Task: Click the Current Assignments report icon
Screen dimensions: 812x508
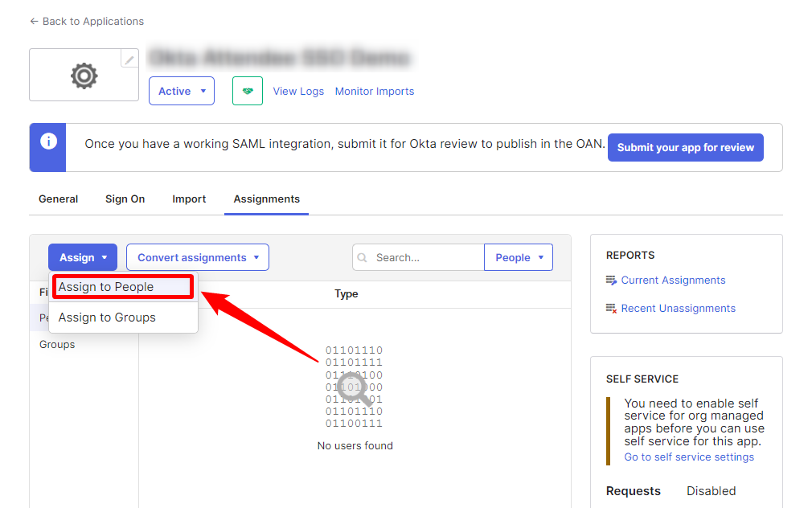Action: point(611,281)
